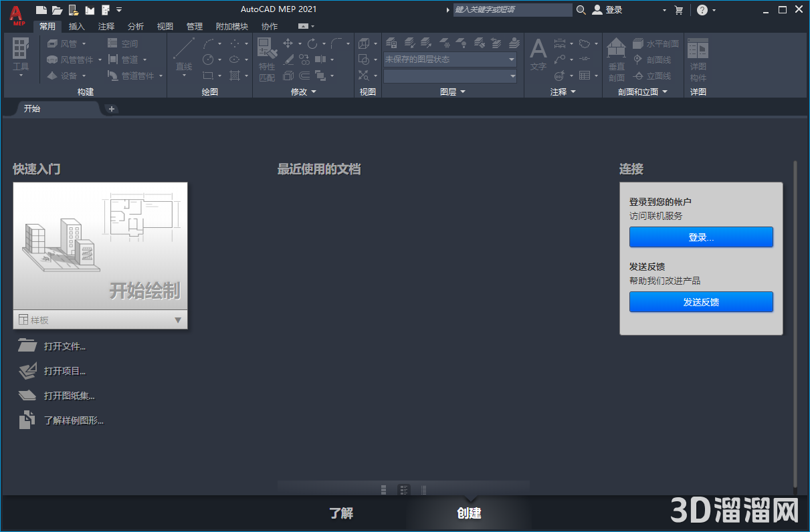This screenshot has width=810, height=532.
Task: Switch to the 注释 ribbon tab
Action: [x=106, y=27]
